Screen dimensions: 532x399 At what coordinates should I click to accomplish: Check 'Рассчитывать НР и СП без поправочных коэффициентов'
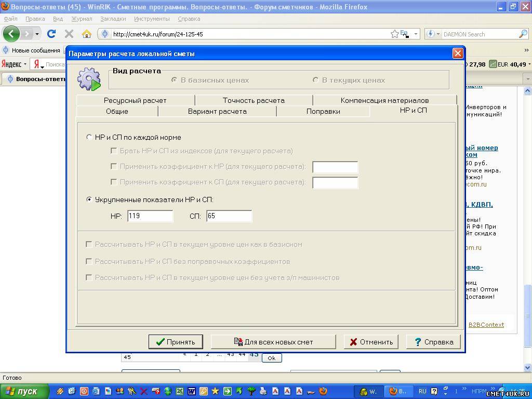coord(89,261)
